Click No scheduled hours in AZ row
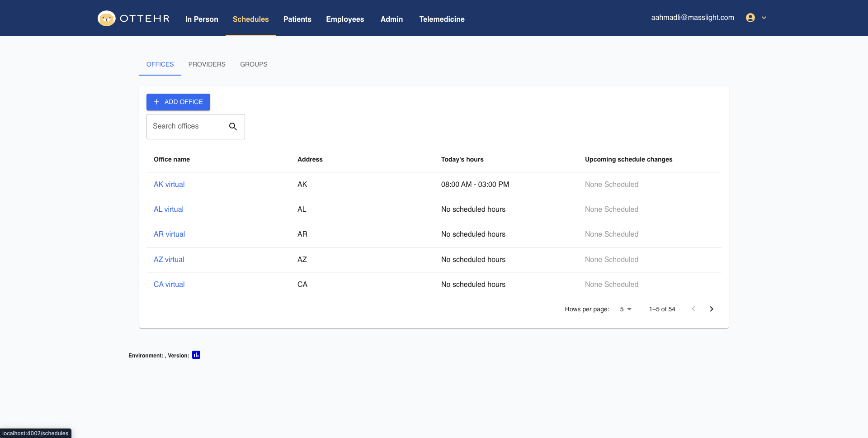The image size is (868, 438). point(473,260)
